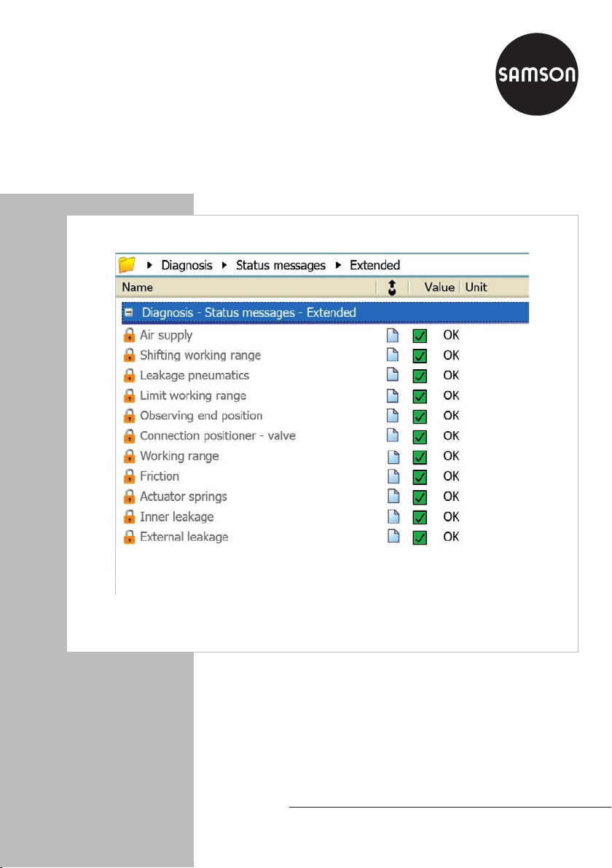This screenshot has width=612, height=868.
Task: Click the document icon in Observing end position row
Action: pos(393,415)
